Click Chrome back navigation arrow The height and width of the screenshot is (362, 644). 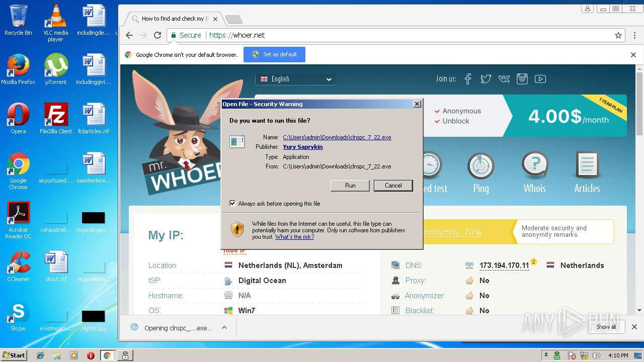[129, 35]
